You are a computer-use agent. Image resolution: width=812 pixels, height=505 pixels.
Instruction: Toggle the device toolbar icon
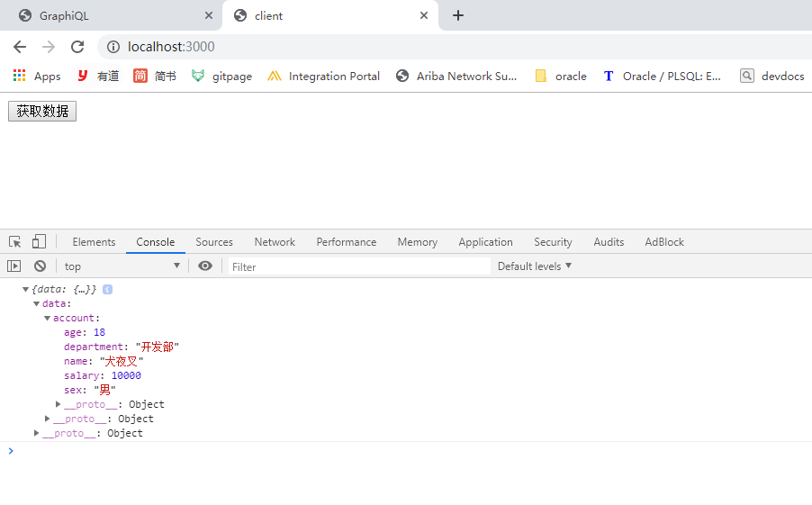(x=39, y=242)
